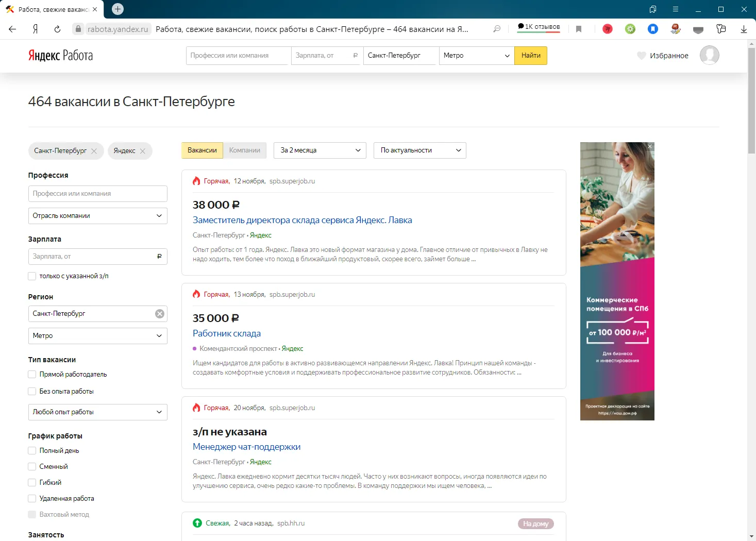Tick the 'Полный день' schedule checkbox

tap(32, 451)
